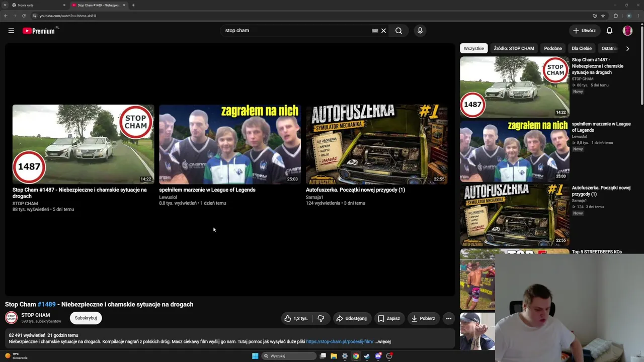Play end-screen Autofuszerka thumbnail
Screen dimensions: 644x362
[377, 144]
